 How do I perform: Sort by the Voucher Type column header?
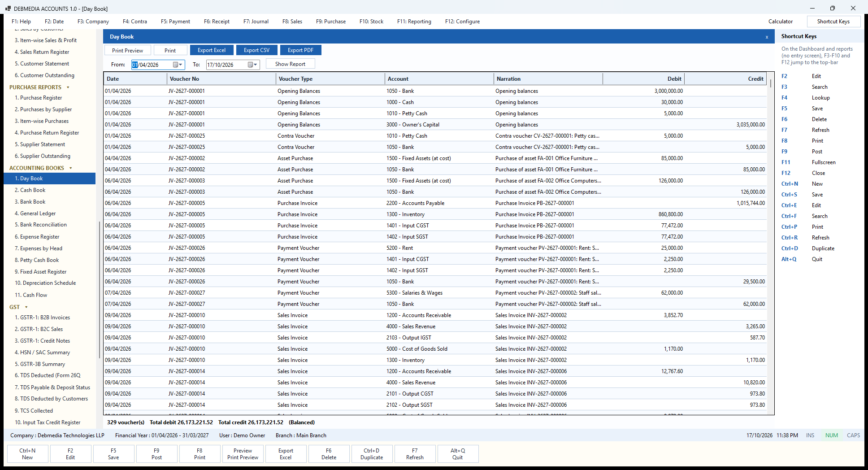(x=330, y=79)
